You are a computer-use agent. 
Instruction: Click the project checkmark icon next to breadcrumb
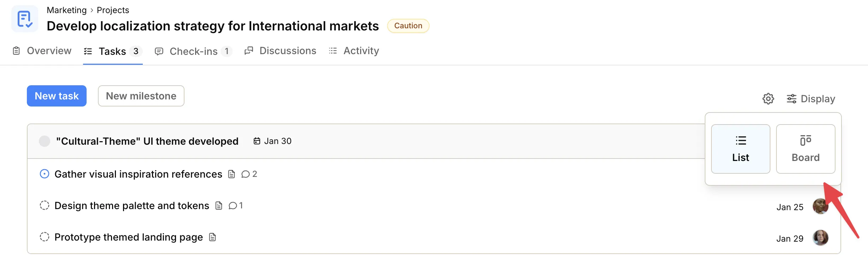pos(25,18)
